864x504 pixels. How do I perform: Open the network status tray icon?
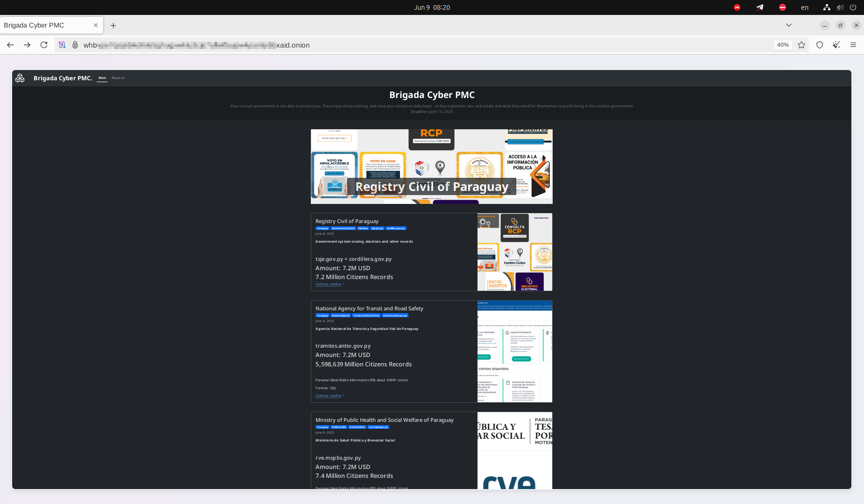point(827,7)
